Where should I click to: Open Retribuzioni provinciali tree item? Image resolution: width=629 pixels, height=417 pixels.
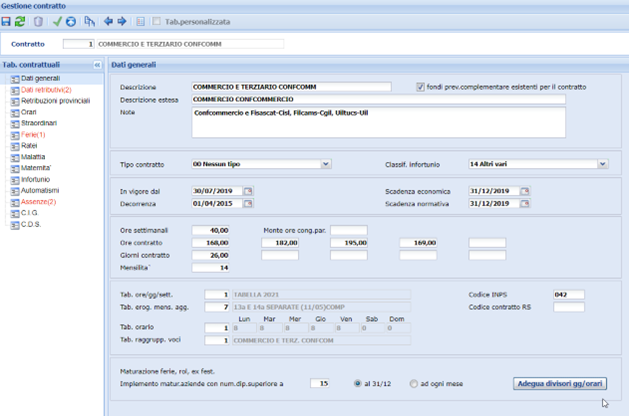[x=55, y=101]
